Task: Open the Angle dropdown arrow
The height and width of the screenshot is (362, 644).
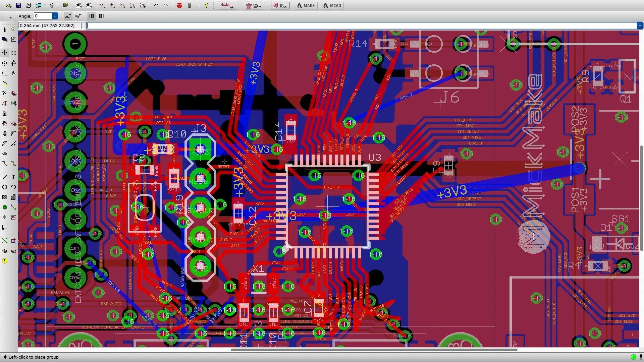Action: 55,16
